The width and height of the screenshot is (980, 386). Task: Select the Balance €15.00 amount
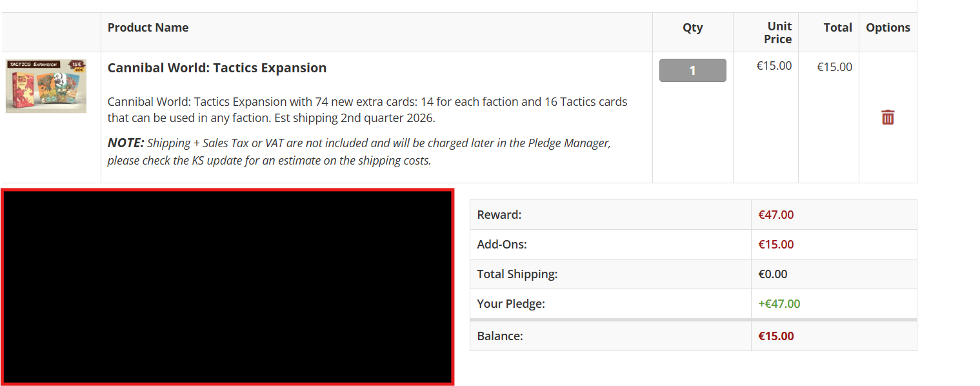point(776,336)
